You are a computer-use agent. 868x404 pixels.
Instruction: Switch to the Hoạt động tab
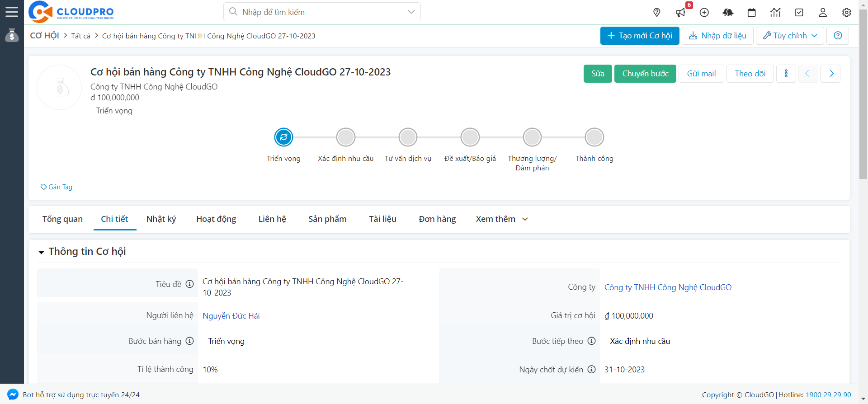coord(216,219)
